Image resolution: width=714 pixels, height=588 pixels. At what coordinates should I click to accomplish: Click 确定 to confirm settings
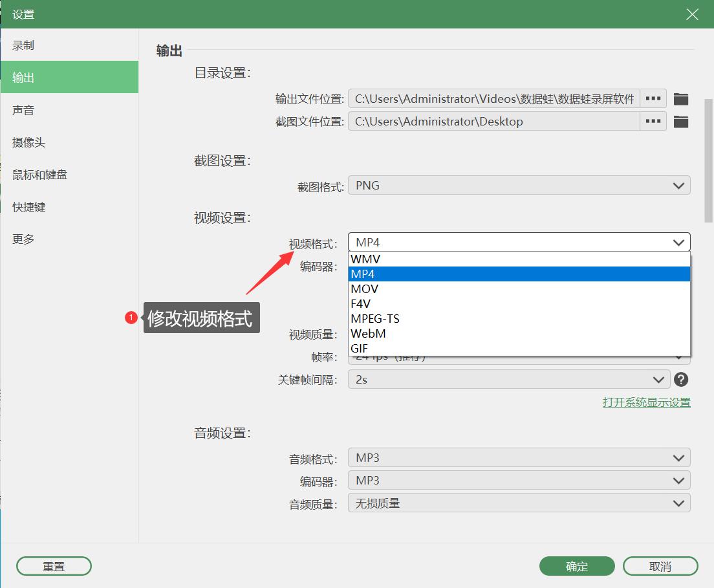point(576,566)
